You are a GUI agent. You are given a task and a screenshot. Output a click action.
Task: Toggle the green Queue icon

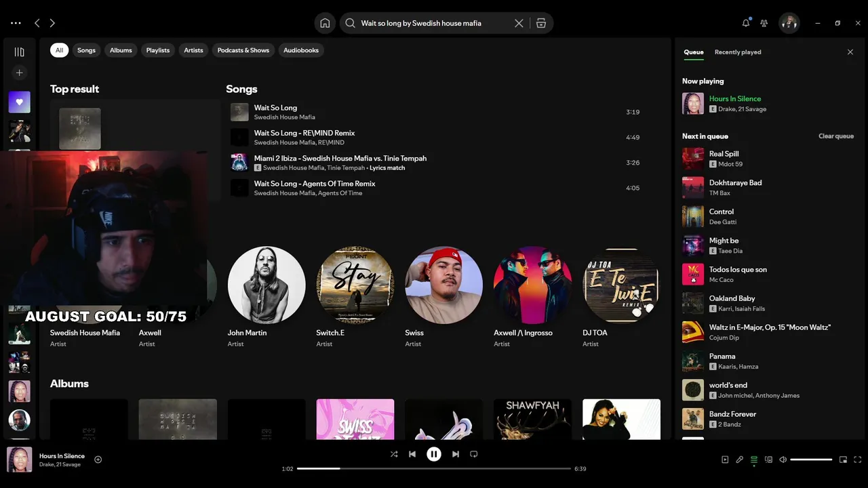coord(754,460)
